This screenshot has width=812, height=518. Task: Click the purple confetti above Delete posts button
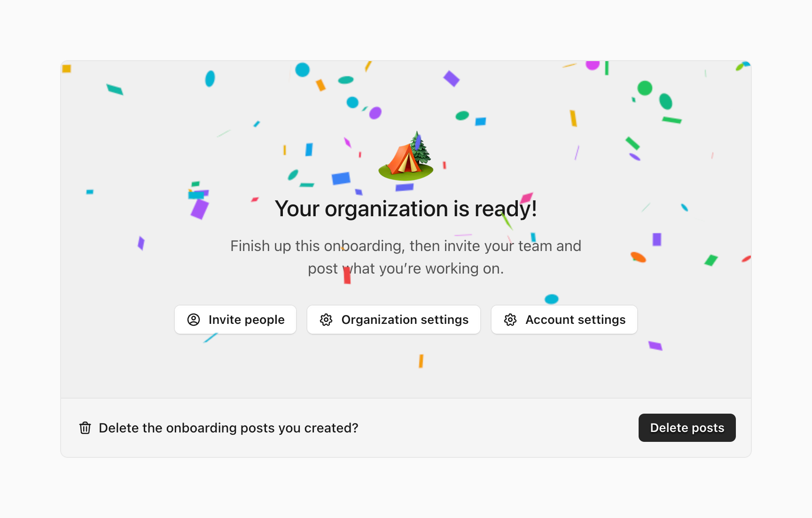click(x=655, y=346)
